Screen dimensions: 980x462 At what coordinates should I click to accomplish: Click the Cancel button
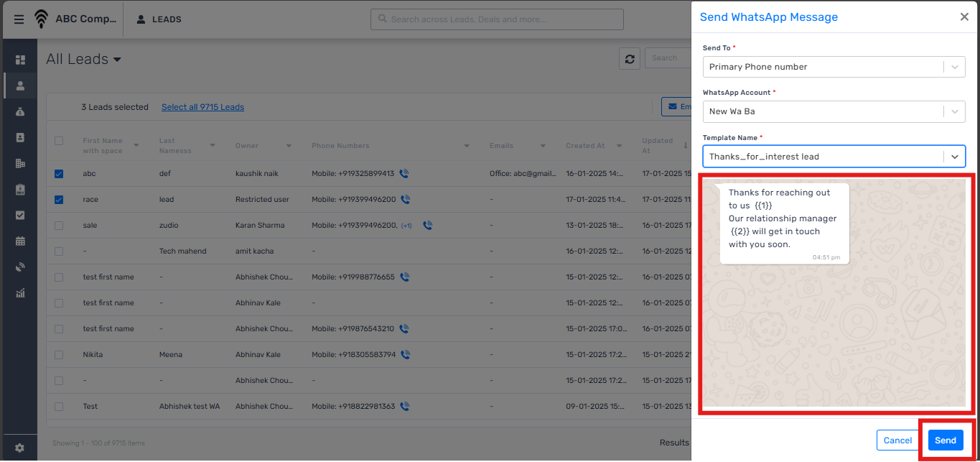(x=897, y=440)
